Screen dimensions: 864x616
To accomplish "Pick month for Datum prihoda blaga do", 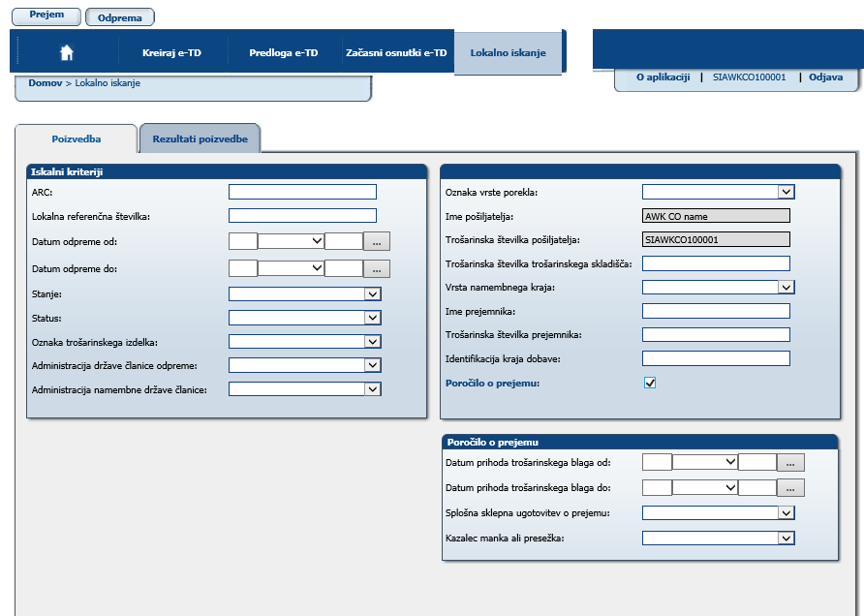I will [705, 487].
